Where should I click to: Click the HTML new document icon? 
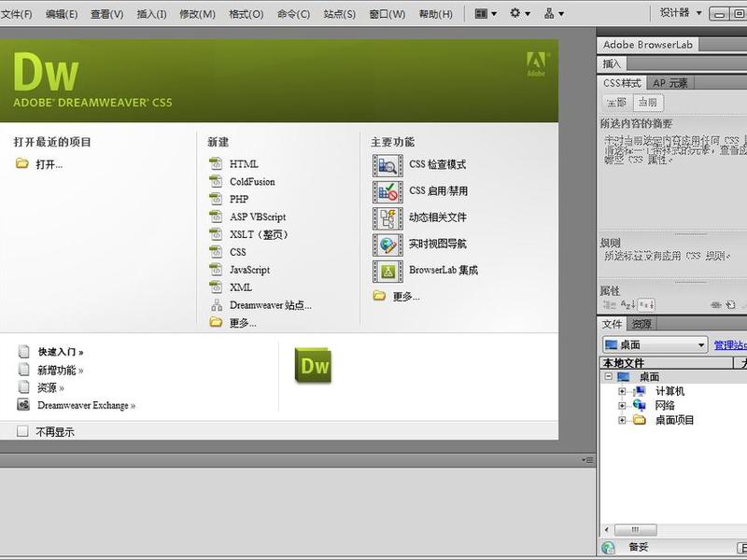216,164
